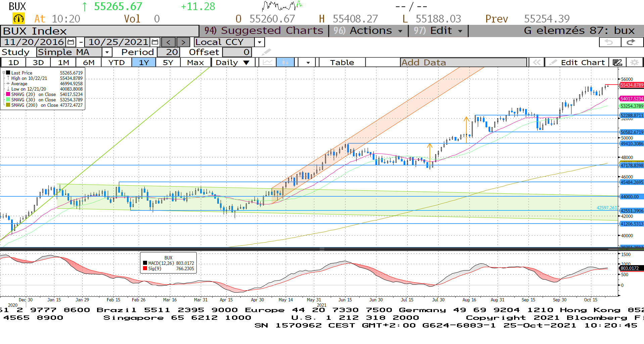Click the 53254.3789 green price label
The width and height of the screenshot is (644, 344).
(x=632, y=106)
